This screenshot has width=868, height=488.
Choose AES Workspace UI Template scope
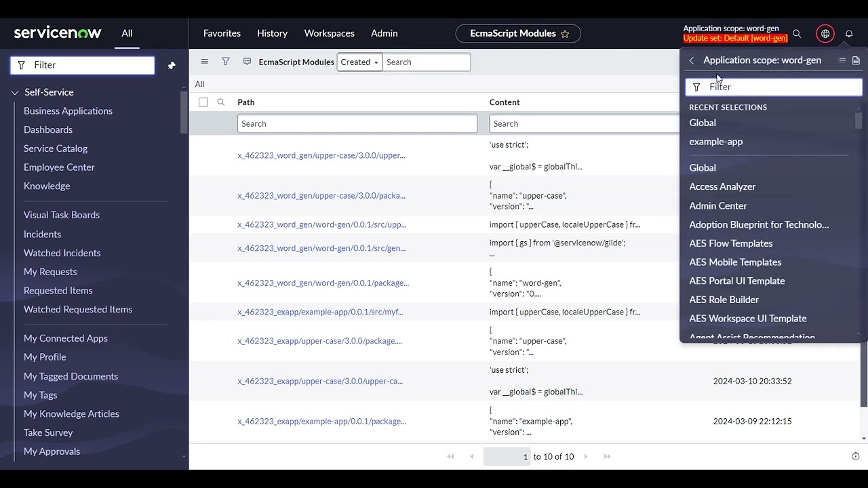coord(748,319)
